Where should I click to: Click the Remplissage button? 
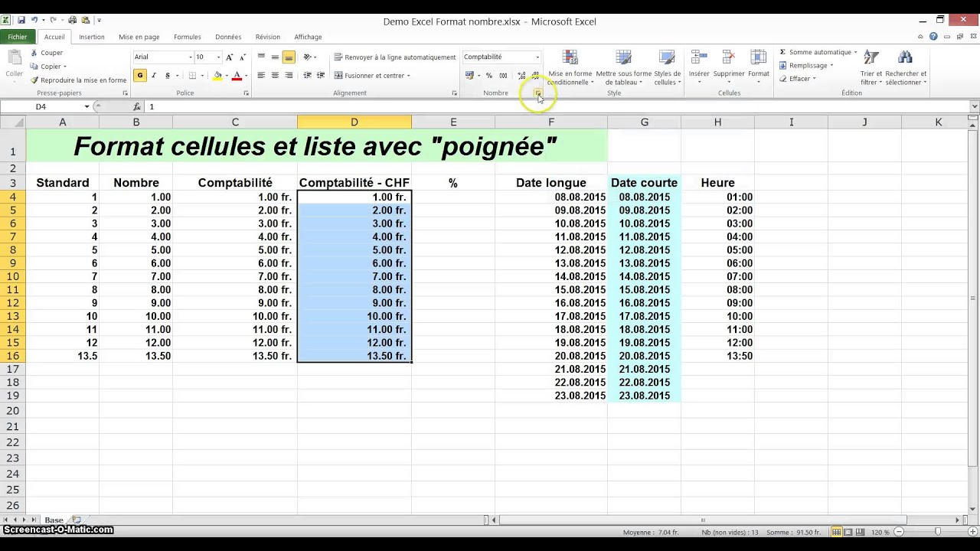coord(806,66)
